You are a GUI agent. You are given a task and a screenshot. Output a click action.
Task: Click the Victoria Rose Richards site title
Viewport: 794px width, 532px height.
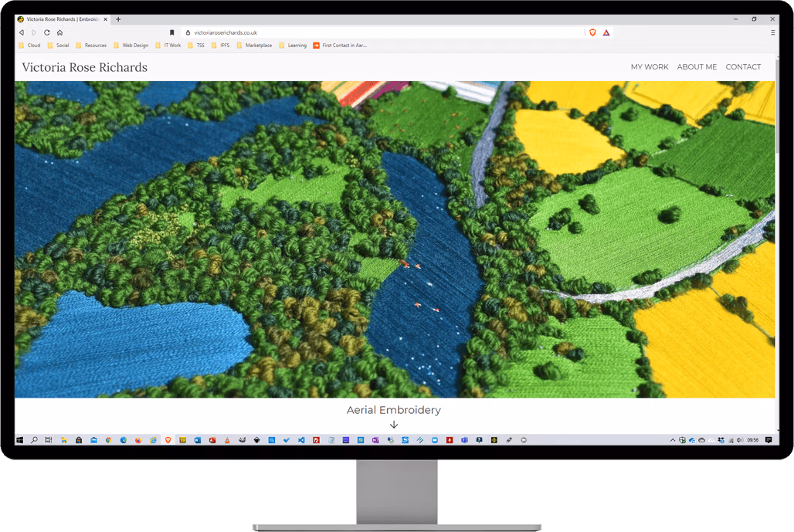(x=84, y=67)
